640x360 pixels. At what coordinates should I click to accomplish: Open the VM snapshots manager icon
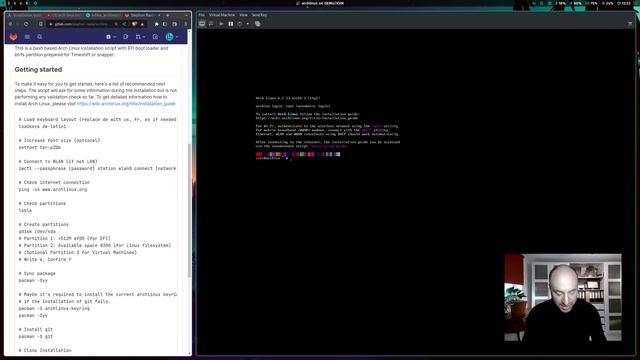pos(258,24)
